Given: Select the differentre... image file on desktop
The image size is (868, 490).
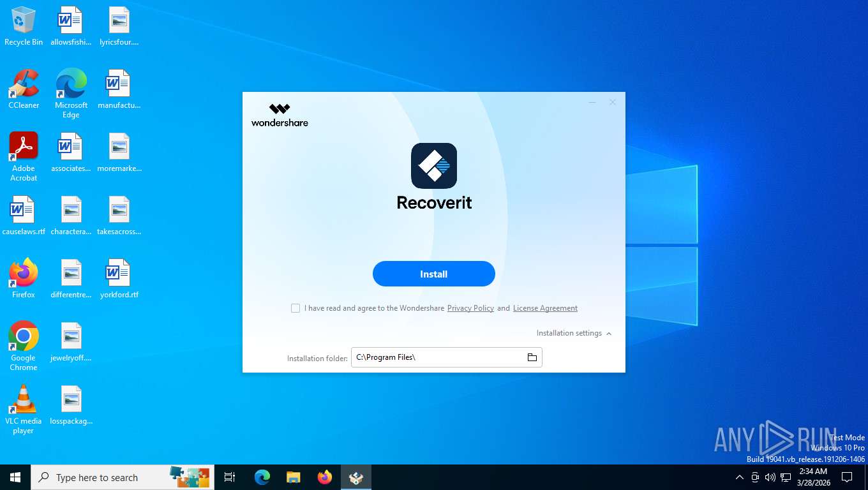Looking at the screenshot, I should tap(71, 279).
